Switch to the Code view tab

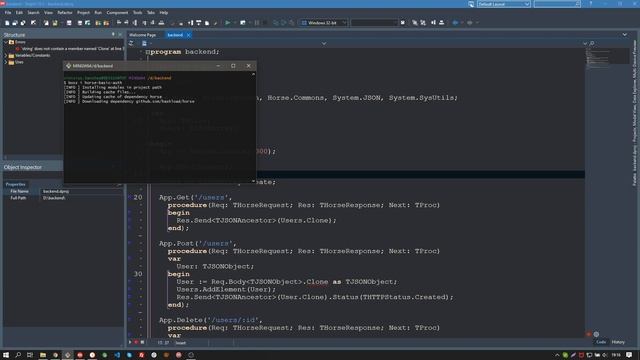pos(601,342)
